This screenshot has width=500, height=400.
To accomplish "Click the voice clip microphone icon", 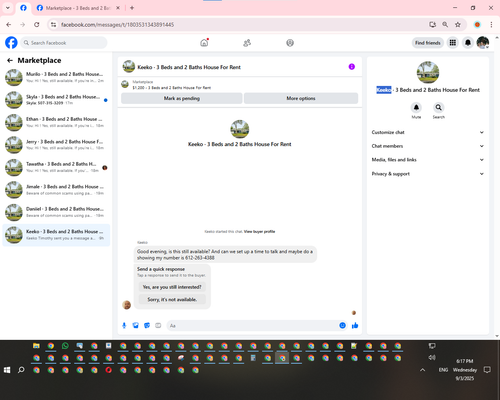I will click(x=124, y=326).
